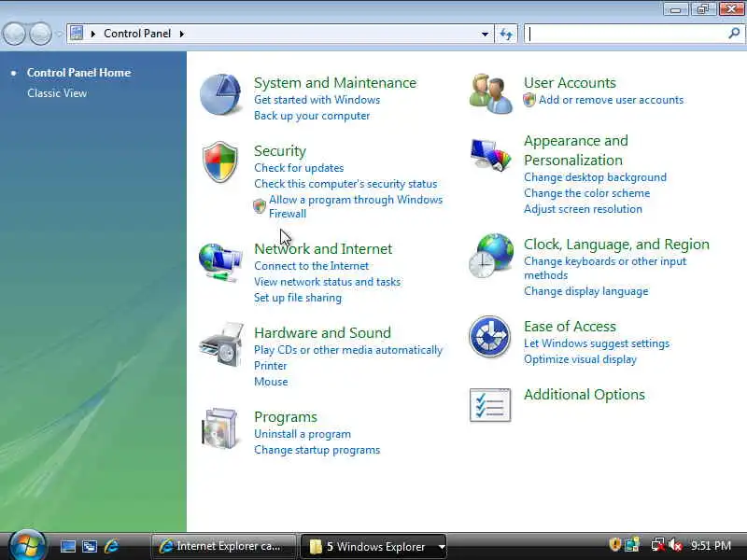Click Connect to the Internet

coord(311,266)
